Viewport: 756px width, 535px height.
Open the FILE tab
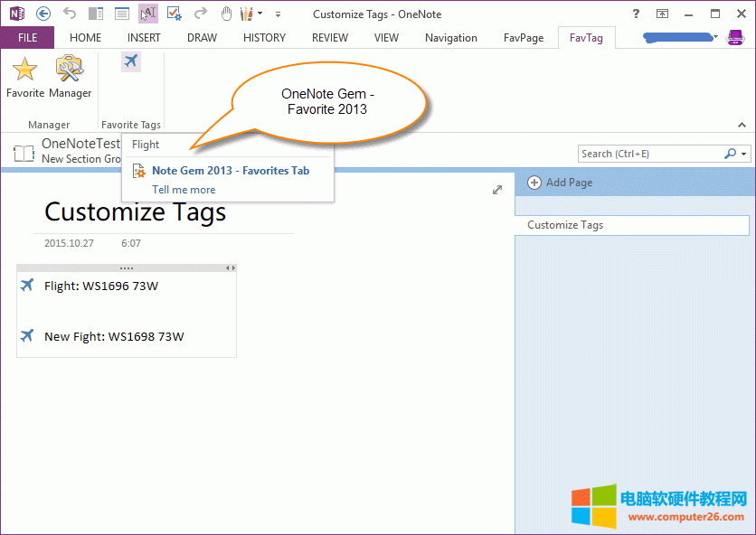(27, 38)
